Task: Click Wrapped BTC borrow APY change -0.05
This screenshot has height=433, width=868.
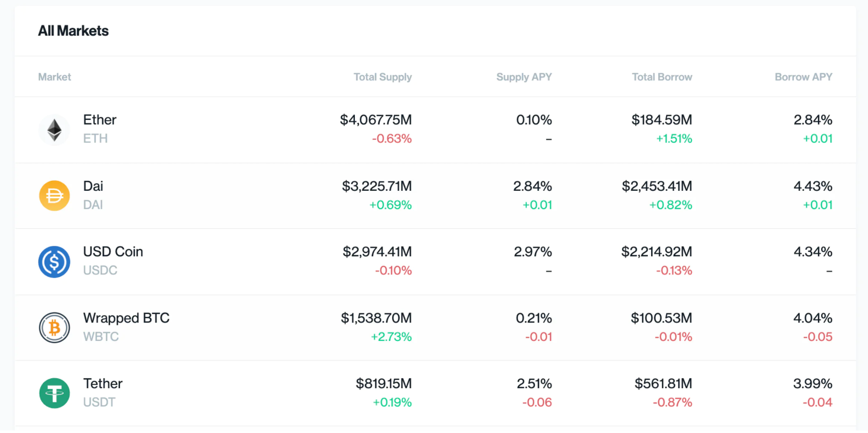Action: (x=817, y=337)
